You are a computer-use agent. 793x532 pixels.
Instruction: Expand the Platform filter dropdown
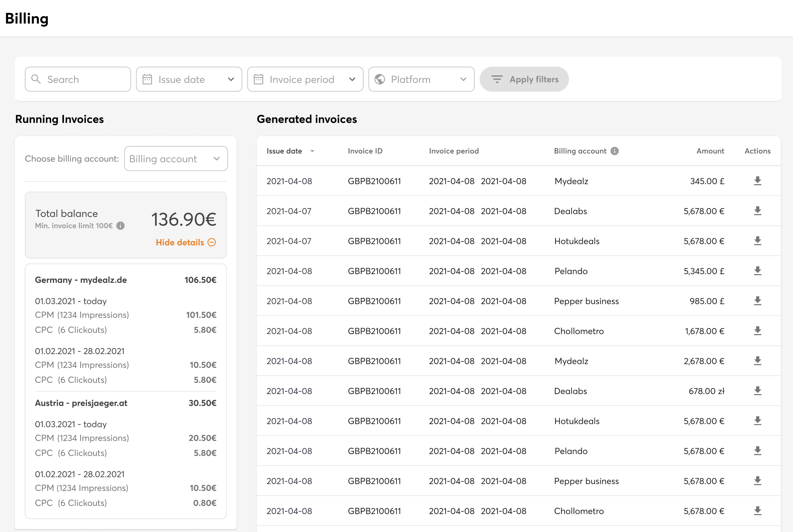pos(421,79)
